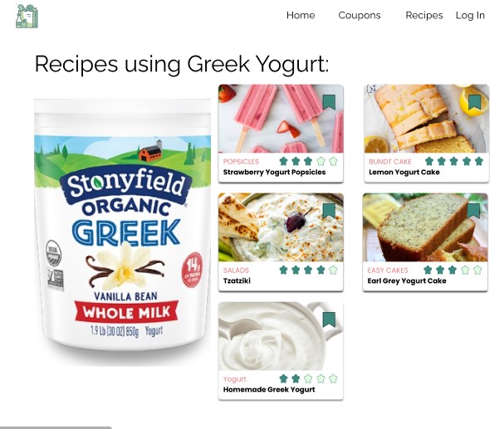504x429 pixels.
Task: Bookmark the Earl Grey Yogurt Cake recipe
Action: 473,211
